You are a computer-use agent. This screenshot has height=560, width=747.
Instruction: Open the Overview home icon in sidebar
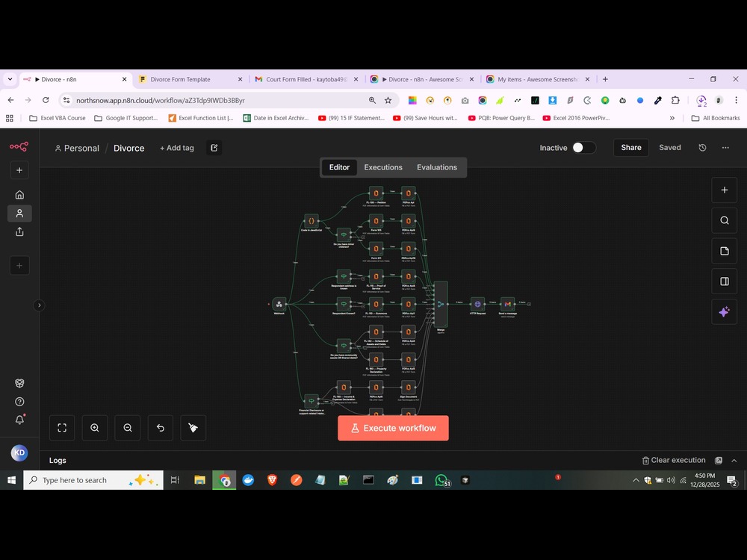point(19,195)
